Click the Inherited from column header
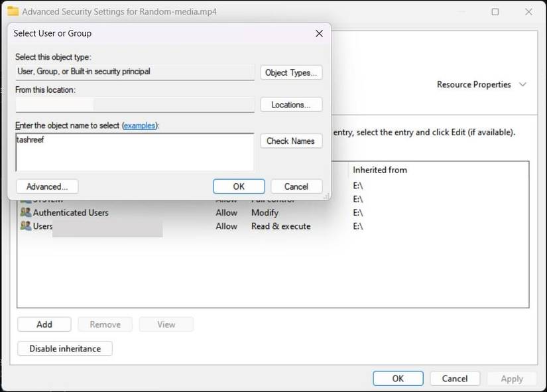This screenshot has height=392, width=547. coord(380,170)
